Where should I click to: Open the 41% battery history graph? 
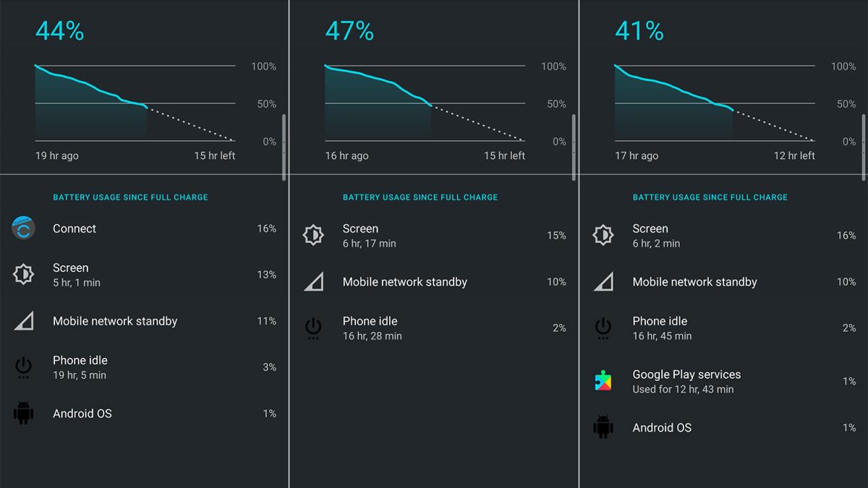714,103
